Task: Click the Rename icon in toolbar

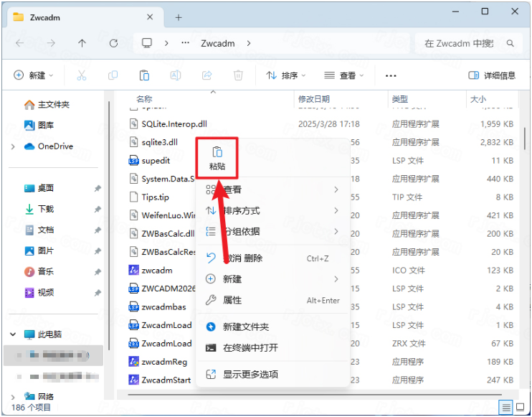Action: tap(176, 75)
